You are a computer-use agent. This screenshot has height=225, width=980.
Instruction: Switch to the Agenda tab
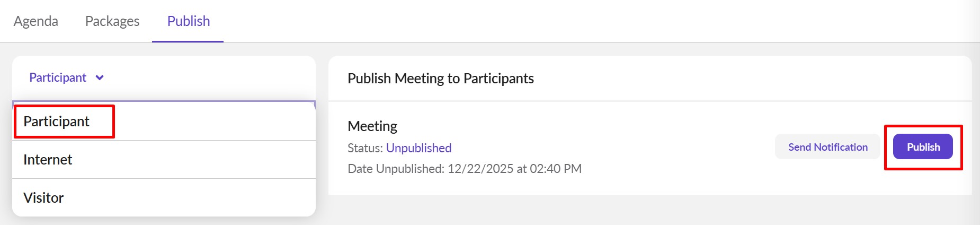[36, 21]
